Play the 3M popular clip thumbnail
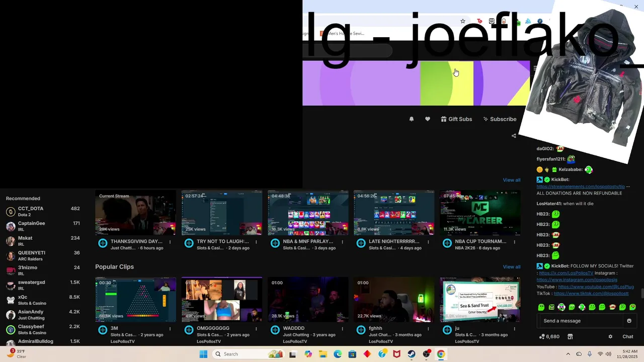The height and width of the screenshot is (362, 644). [x=136, y=300]
